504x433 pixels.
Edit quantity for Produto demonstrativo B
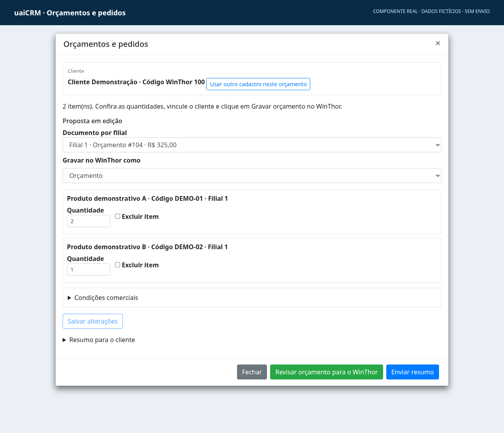click(x=89, y=270)
